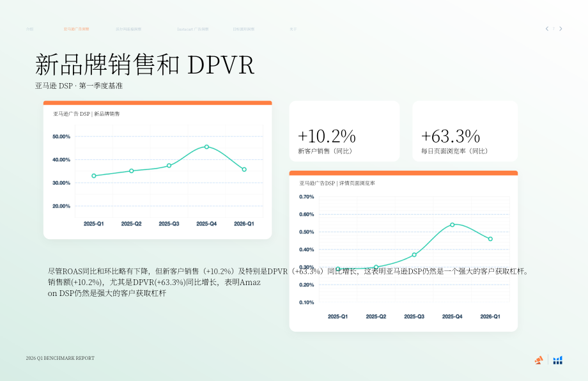Click the 0.50% axis label
This screenshot has width=588, height=381.
(x=307, y=232)
